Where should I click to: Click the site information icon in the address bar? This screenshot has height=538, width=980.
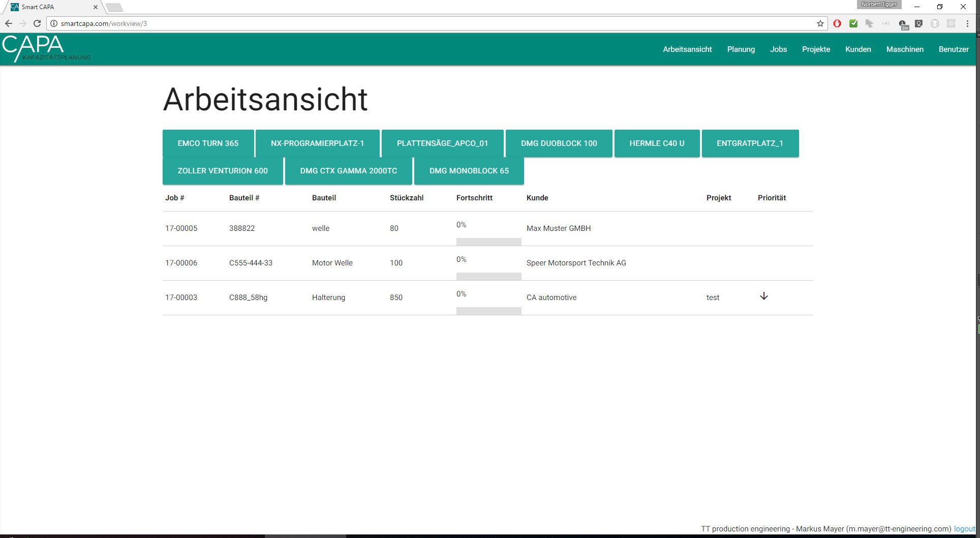point(54,23)
